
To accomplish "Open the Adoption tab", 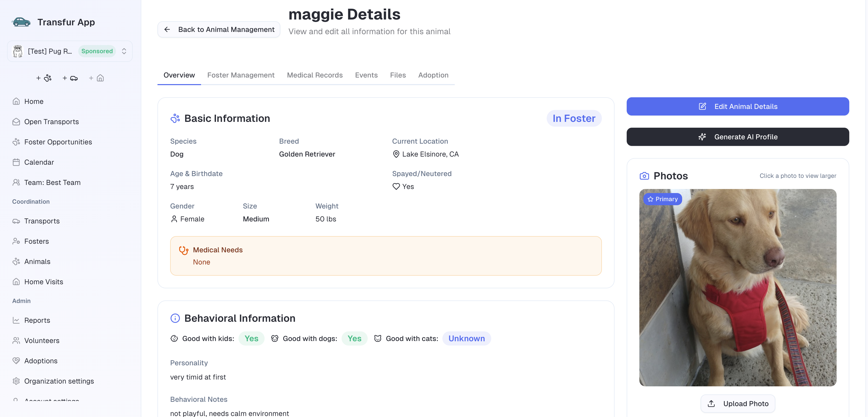I will [x=433, y=75].
